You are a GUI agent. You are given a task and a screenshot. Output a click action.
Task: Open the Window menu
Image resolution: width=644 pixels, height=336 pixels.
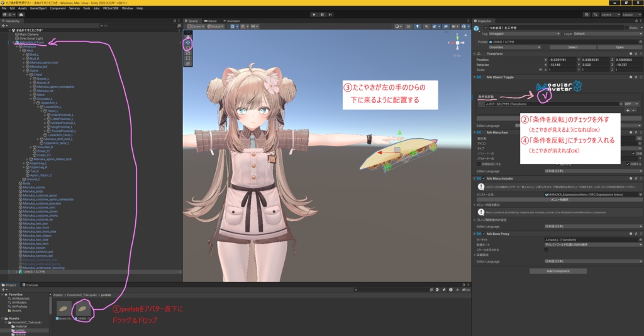coord(127,8)
